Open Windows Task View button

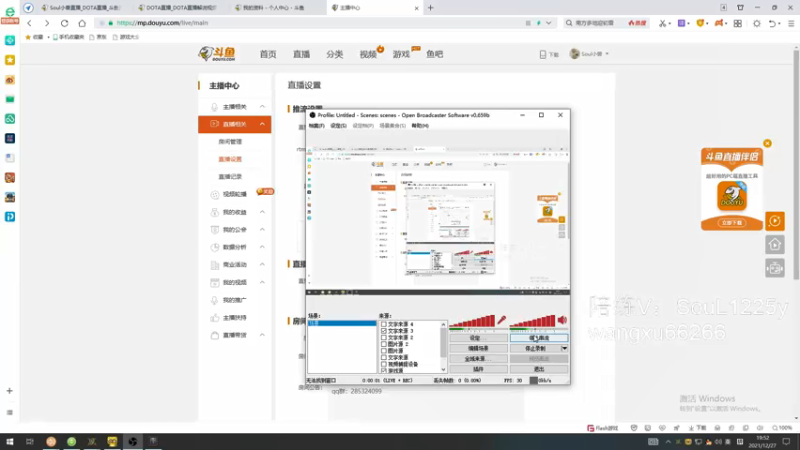(30, 441)
